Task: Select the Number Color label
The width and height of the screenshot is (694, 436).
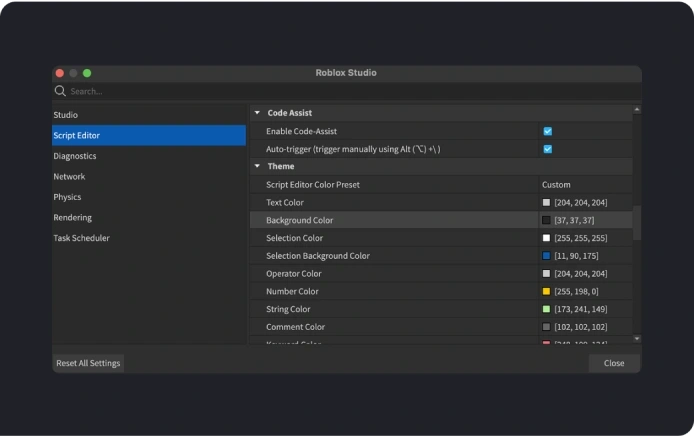Action: 292,291
